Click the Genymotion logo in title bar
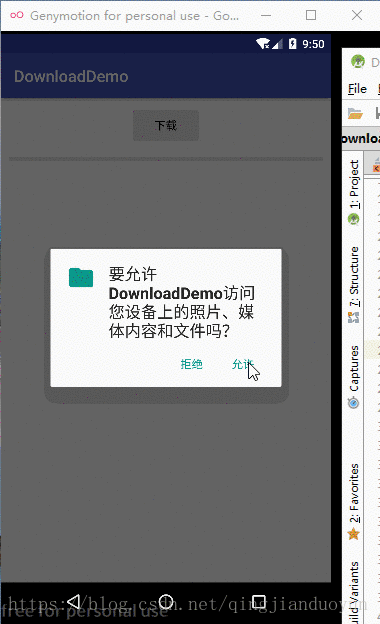This screenshot has height=624, width=380. [17, 15]
